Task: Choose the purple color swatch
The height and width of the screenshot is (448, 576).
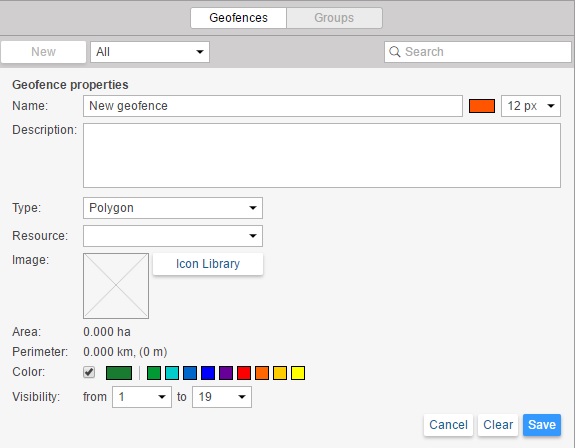Action: (x=226, y=373)
